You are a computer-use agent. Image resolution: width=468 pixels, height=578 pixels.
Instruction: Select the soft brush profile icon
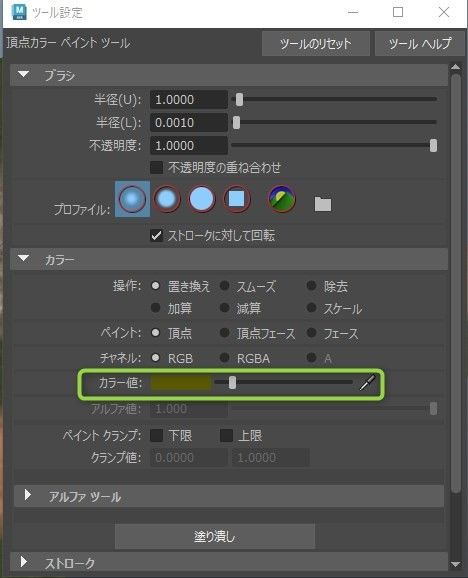point(167,199)
